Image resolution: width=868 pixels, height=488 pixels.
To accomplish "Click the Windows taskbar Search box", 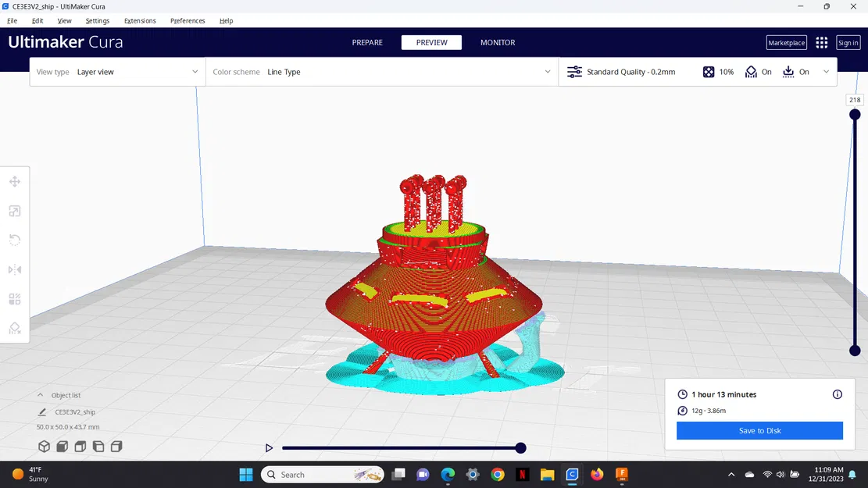I will [322, 475].
